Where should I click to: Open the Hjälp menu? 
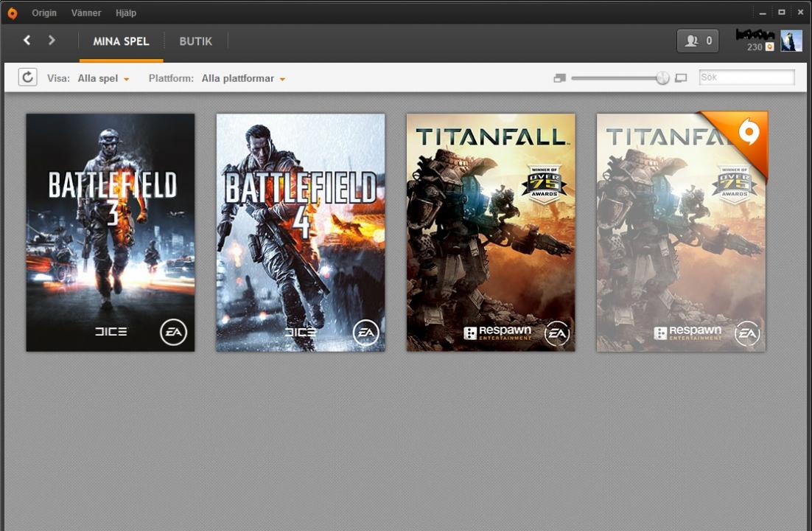pyautogui.click(x=126, y=13)
